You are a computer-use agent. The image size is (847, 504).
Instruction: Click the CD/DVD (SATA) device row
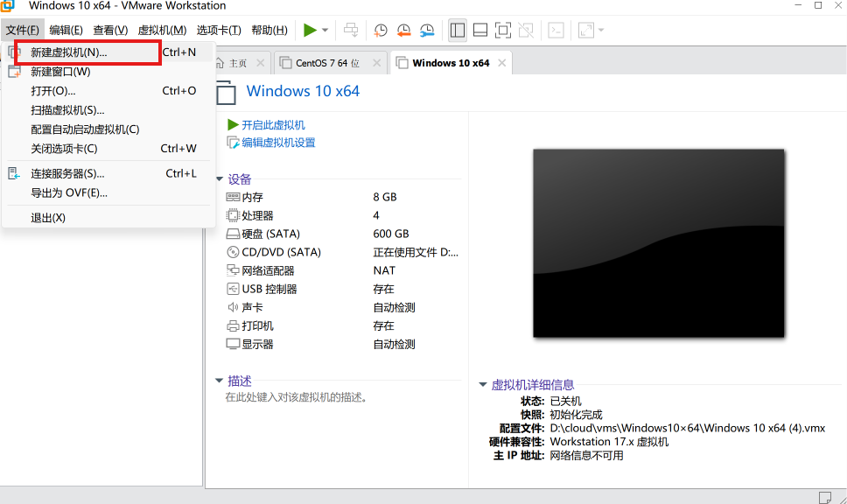342,252
